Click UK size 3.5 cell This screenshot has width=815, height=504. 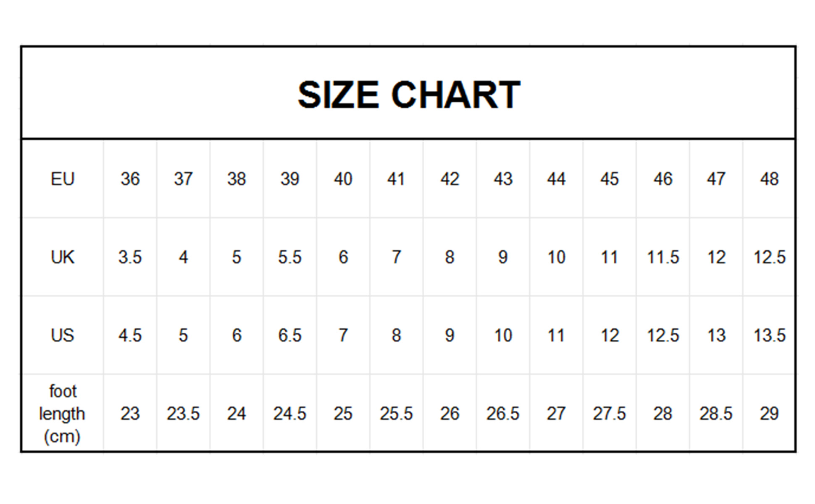[130, 257]
